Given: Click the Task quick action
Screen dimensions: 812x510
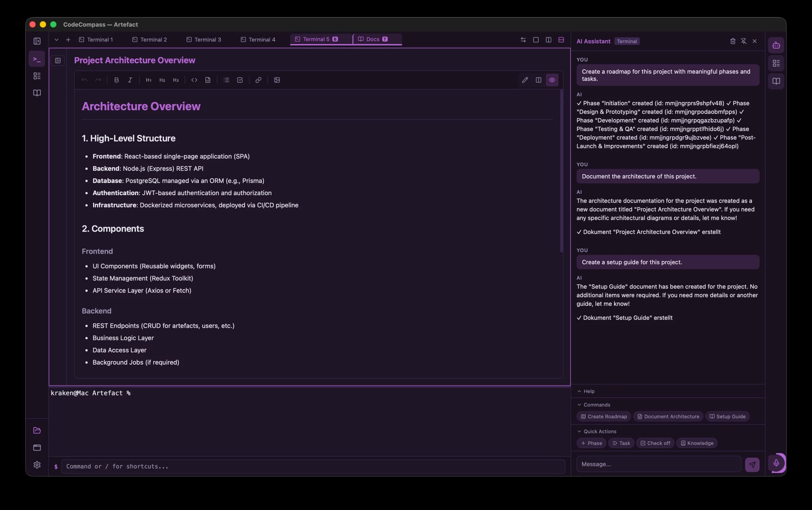Looking at the screenshot, I should [x=621, y=443].
